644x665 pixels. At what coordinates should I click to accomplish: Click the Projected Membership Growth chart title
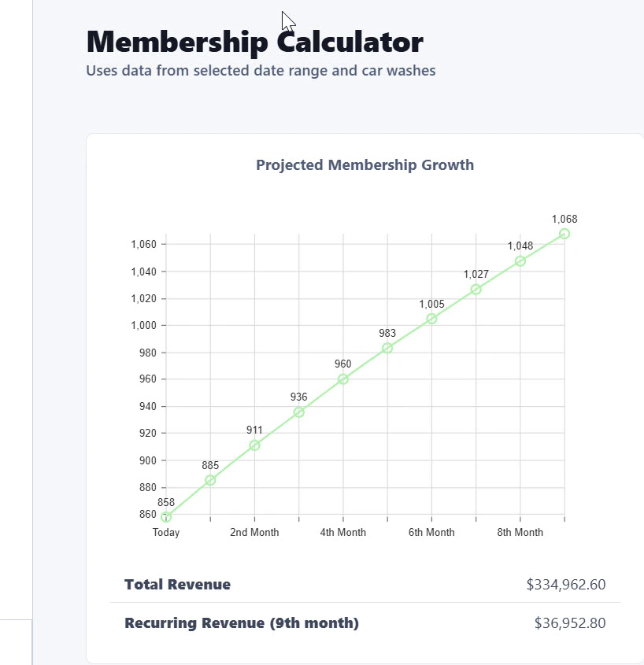point(365,165)
